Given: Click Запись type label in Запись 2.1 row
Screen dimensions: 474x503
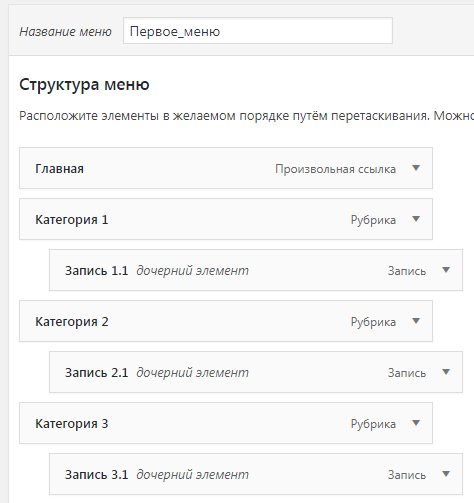Looking at the screenshot, I should (407, 373).
